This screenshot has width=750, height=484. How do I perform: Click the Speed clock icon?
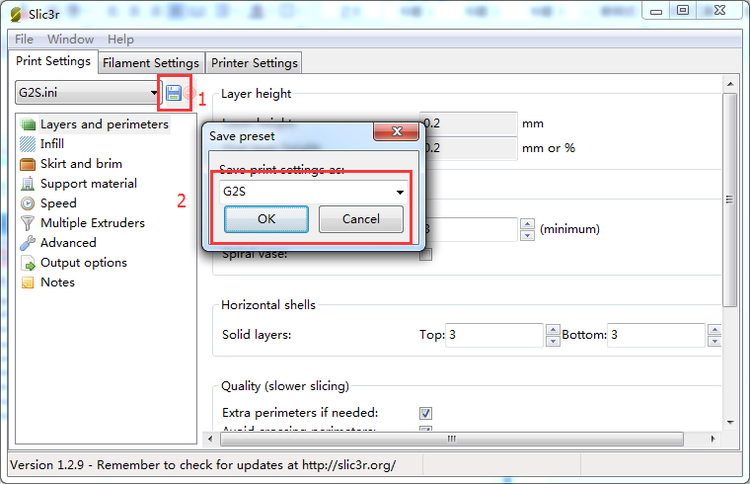pyautogui.click(x=28, y=204)
